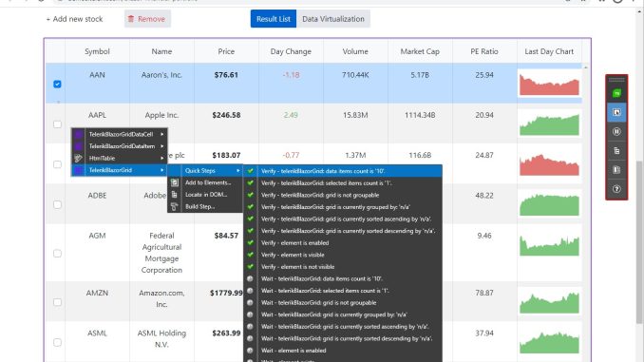Select Verify grid sorted ascending by 'n/a'
This screenshot has width=644, height=362.
tap(343, 219)
